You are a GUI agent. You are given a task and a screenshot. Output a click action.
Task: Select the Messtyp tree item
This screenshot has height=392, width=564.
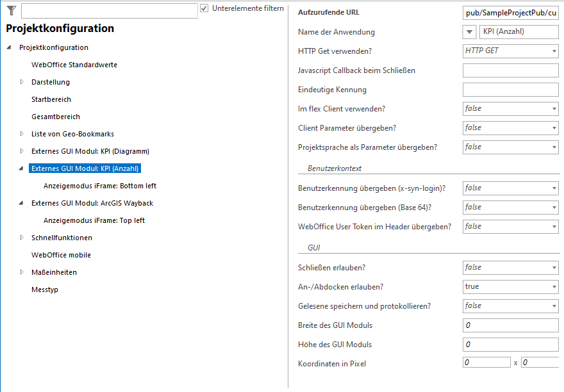tap(45, 290)
